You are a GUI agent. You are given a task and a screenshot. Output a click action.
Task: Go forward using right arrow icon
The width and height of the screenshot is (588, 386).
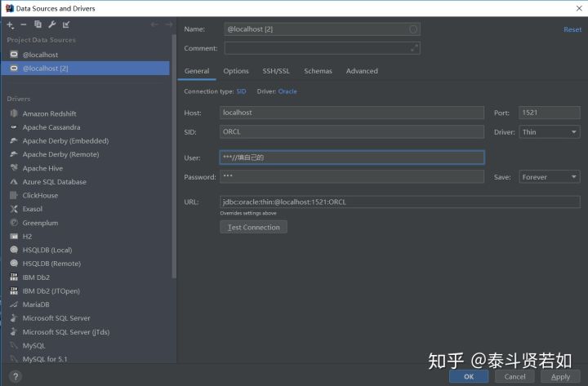click(x=169, y=24)
